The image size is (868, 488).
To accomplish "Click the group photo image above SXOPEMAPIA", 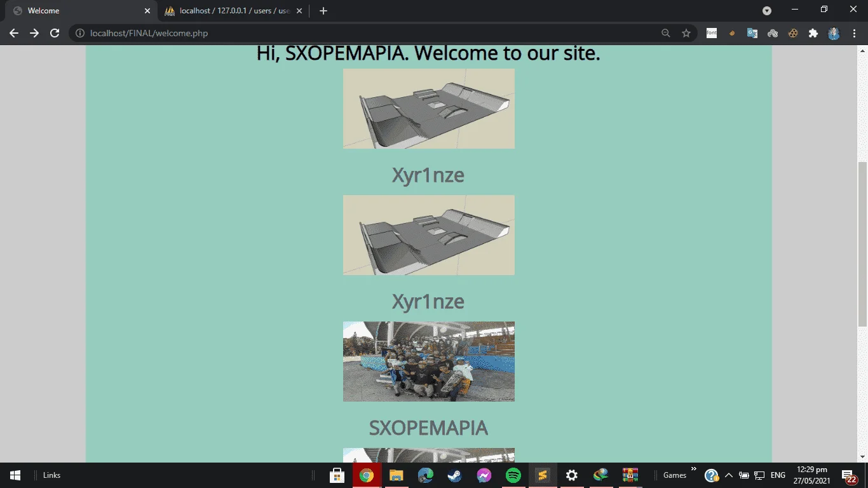I will (x=429, y=362).
